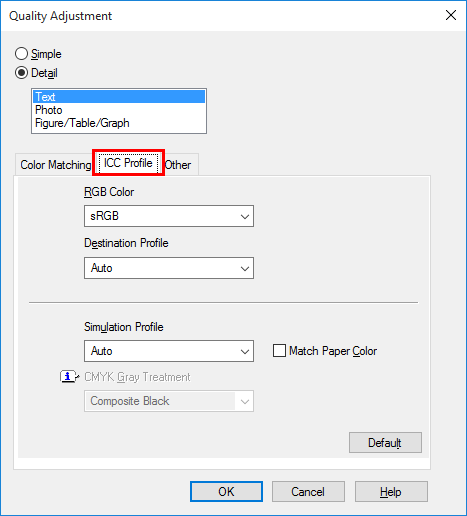
Task: Open the RGB Color dropdown
Action: (245, 216)
